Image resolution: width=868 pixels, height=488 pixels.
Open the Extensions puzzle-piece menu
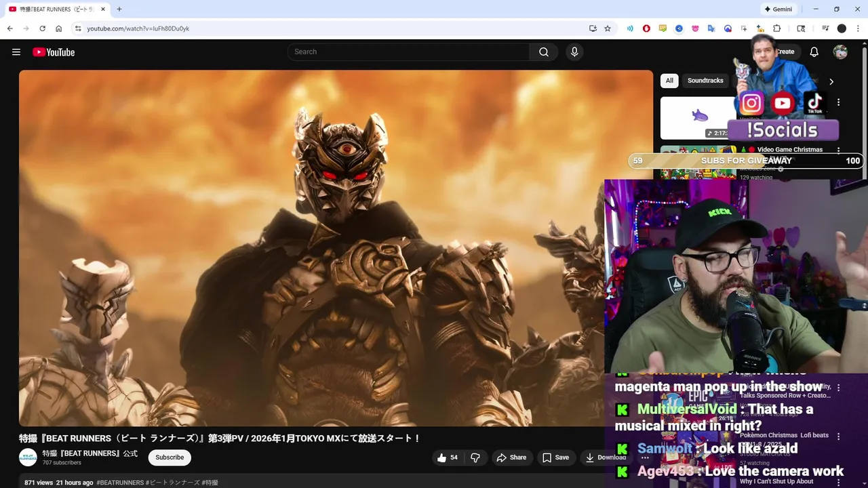(777, 28)
